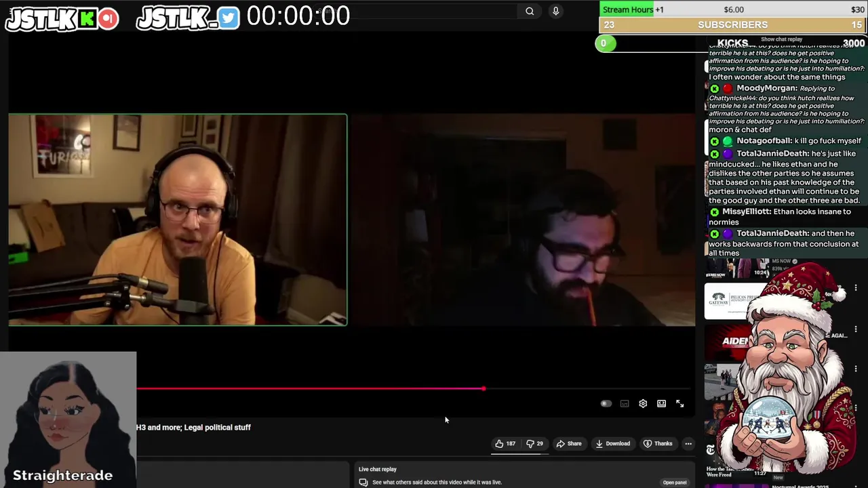The height and width of the screenshot is (488, 868).
Task: Open the player settings gear
Action: 643,403
